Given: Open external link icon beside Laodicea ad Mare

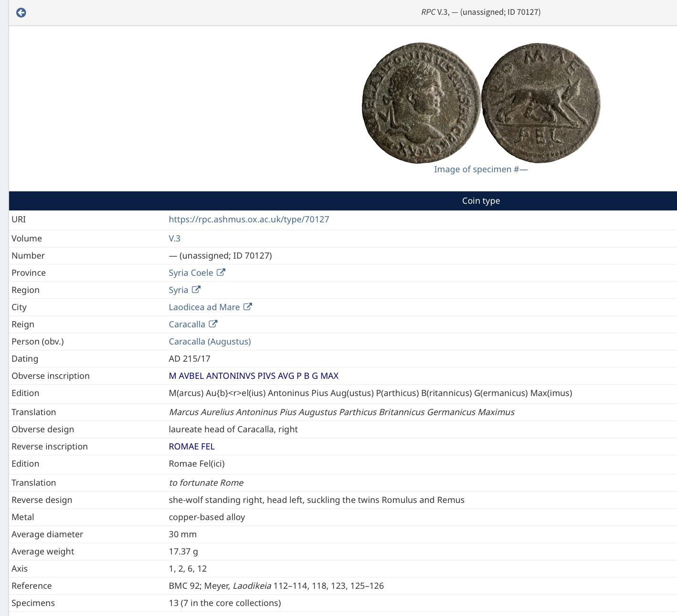Looking at the screenshot, I should pyautogui.click(x=248, y=307).
